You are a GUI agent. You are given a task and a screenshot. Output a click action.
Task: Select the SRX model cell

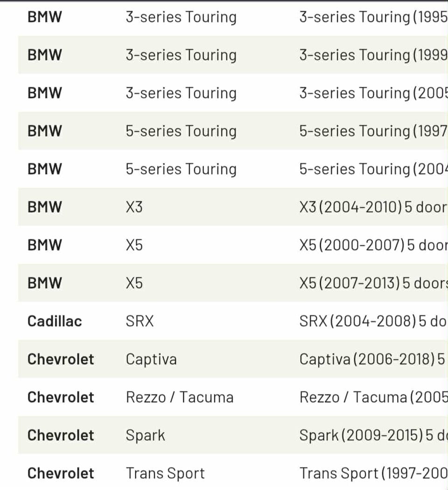(140, 321)
